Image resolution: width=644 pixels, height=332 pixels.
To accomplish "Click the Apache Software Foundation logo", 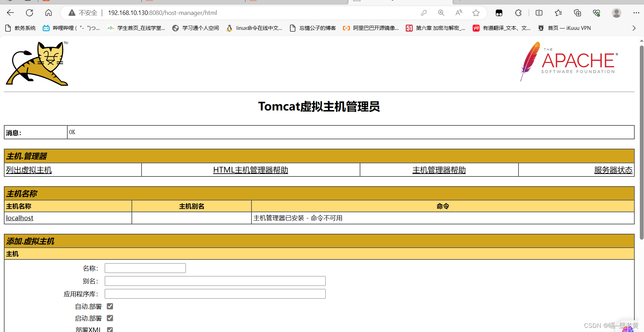I will [x=569, y=62].
